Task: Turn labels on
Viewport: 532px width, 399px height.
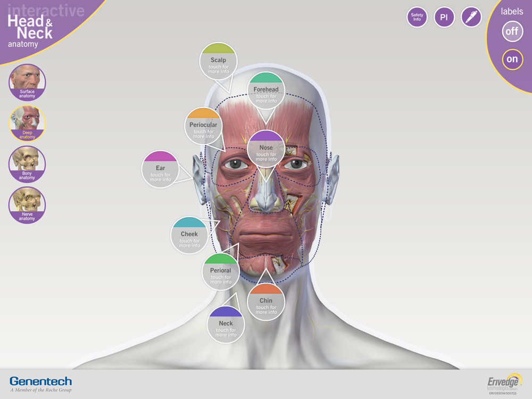Action: 512,60
